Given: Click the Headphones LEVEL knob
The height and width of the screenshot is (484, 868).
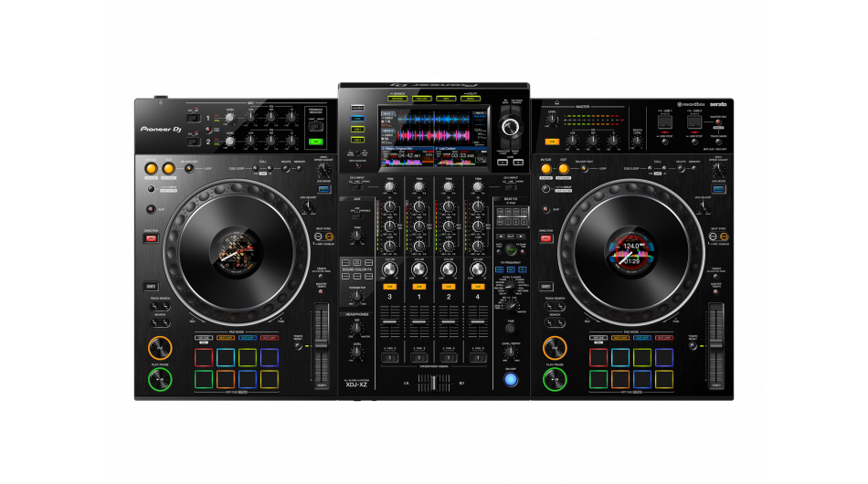Looking at the screenshot, I should pos(357,352).
